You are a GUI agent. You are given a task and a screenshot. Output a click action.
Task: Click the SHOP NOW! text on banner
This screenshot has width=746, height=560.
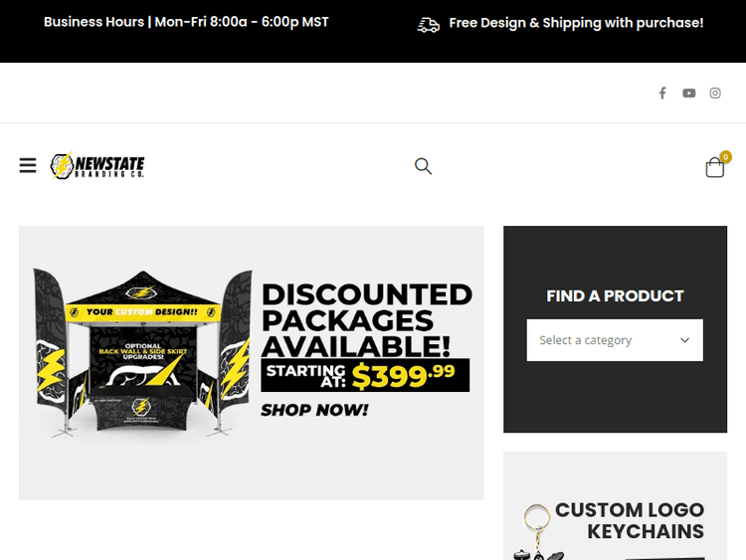point(314,410)
